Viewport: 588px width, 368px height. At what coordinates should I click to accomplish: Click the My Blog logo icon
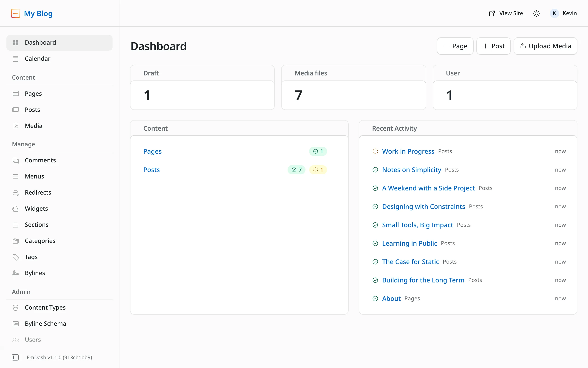pos(16,13)
